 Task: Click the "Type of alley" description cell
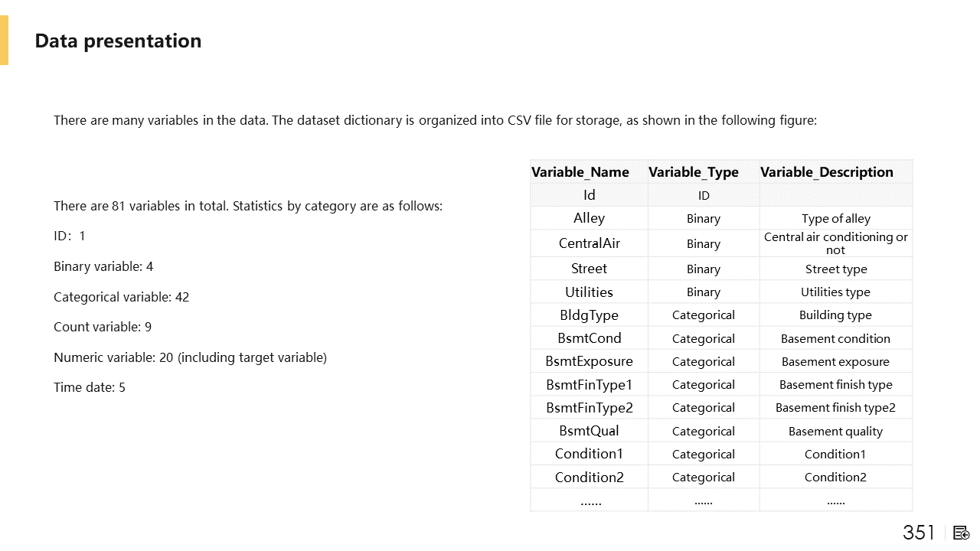point(836,219)
